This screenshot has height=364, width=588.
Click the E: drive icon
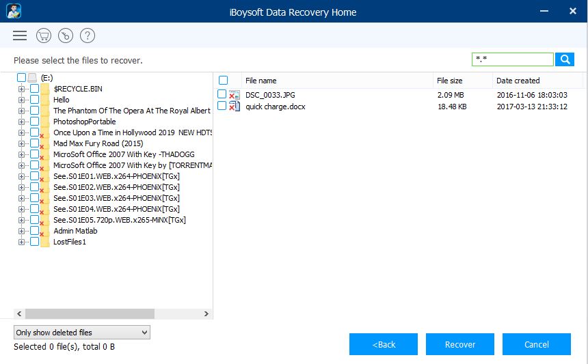(32, 78)
